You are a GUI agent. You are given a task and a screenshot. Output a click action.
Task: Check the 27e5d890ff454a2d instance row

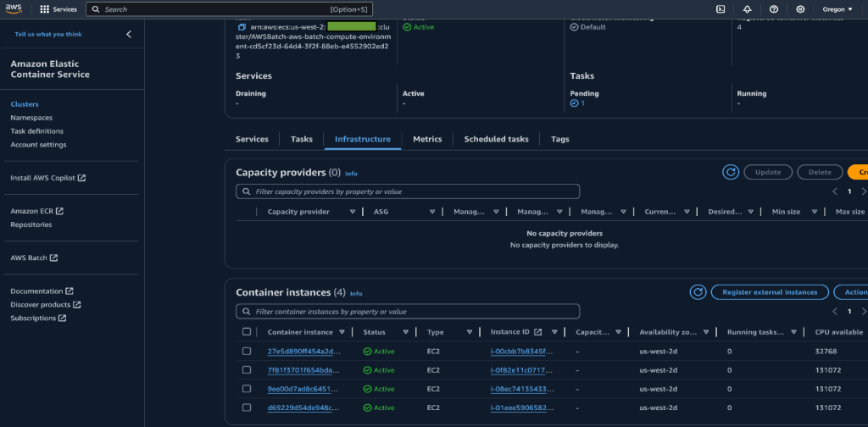tap(247, 352)
